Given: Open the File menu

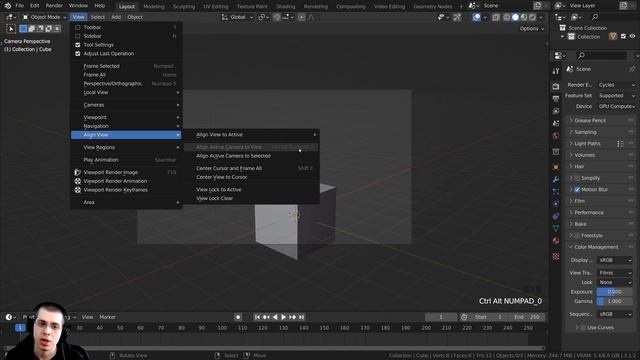Looking at the screenshot, I should pos(19,6).
